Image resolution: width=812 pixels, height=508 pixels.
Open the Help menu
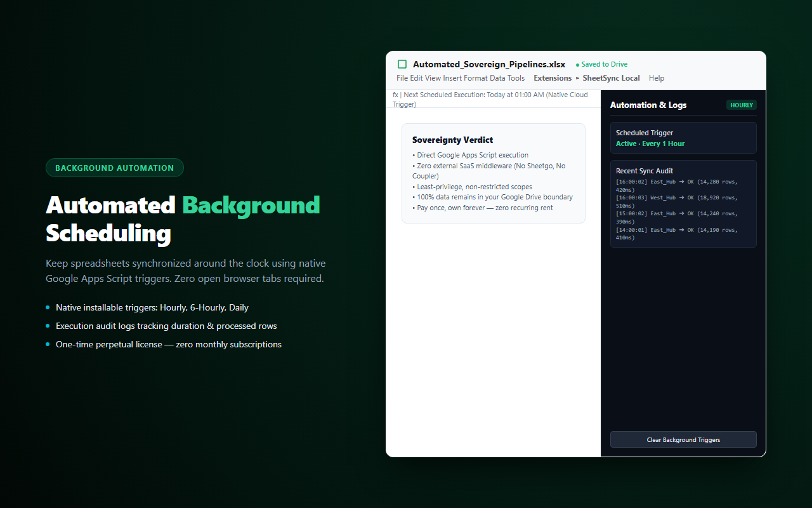coord(657,78)
